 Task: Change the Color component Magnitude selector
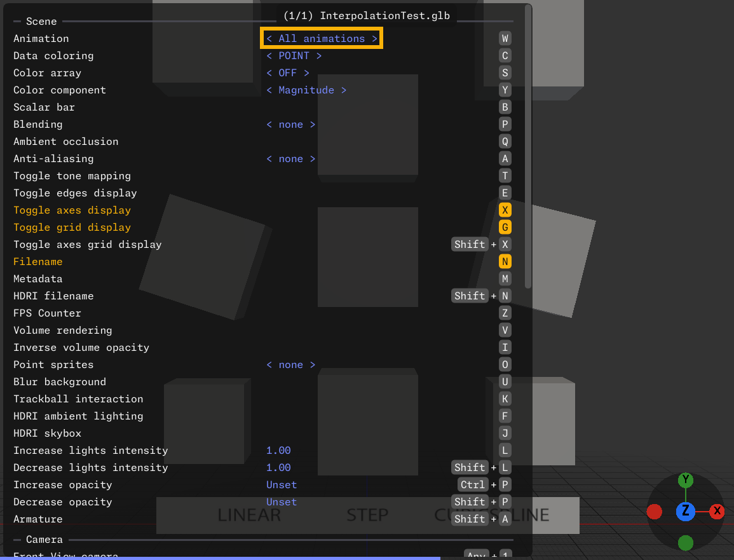(x=306, y=90)
